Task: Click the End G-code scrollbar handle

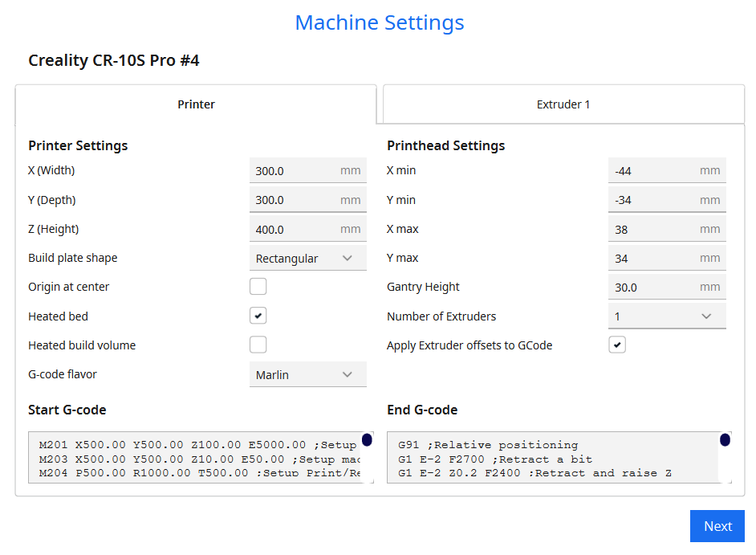Action: pos(726,439)
